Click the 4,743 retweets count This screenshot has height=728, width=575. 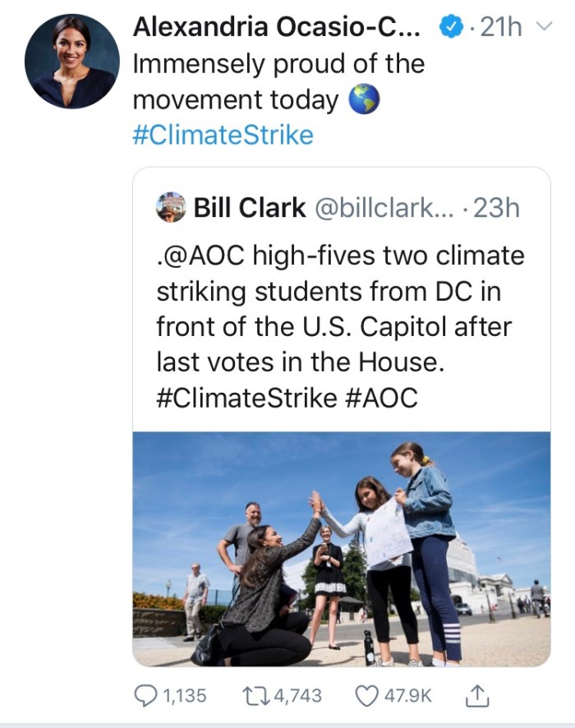point(295,695)
